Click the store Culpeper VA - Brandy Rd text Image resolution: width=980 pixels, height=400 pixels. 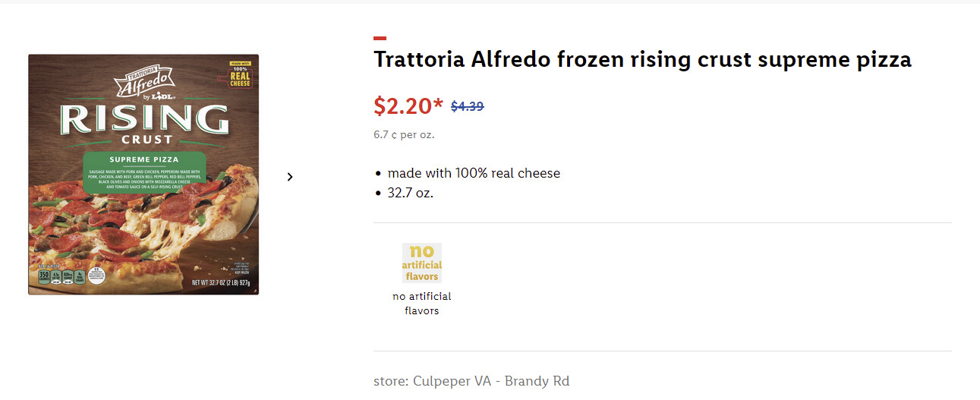pyautogui.click(x=471, y=381)
